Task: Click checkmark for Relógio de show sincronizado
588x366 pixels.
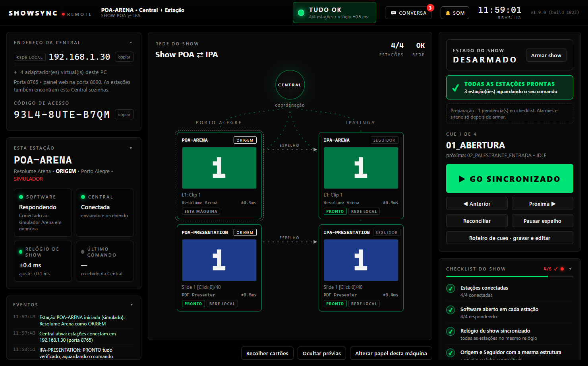Action: point(451,331)
